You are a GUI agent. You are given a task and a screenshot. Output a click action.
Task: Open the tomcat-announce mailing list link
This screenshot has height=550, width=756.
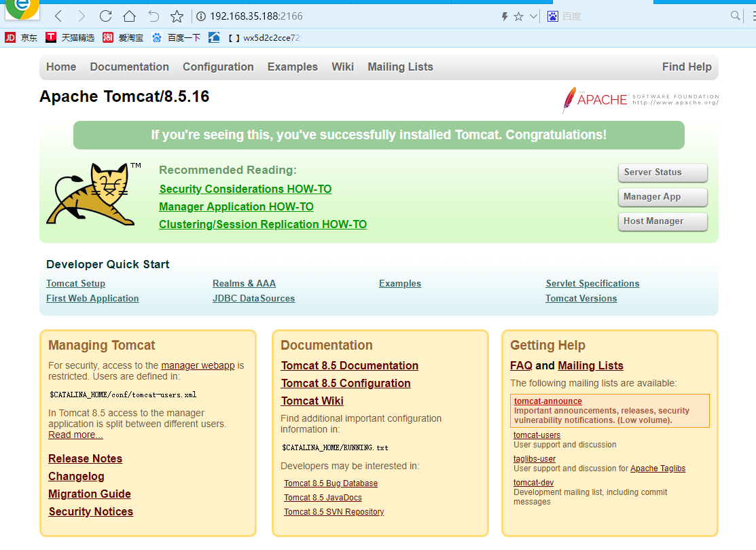pos(547,401)
